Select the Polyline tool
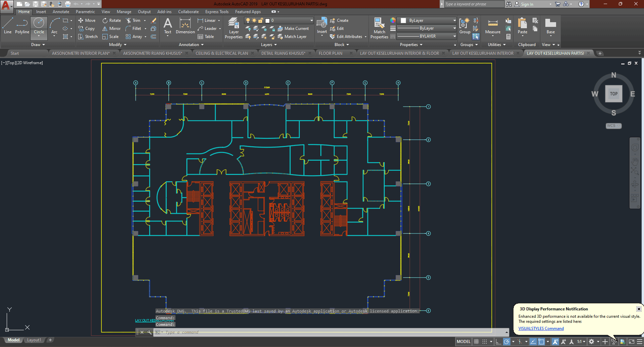This screenshot has width=644, height=347. (x=22, y=26)
